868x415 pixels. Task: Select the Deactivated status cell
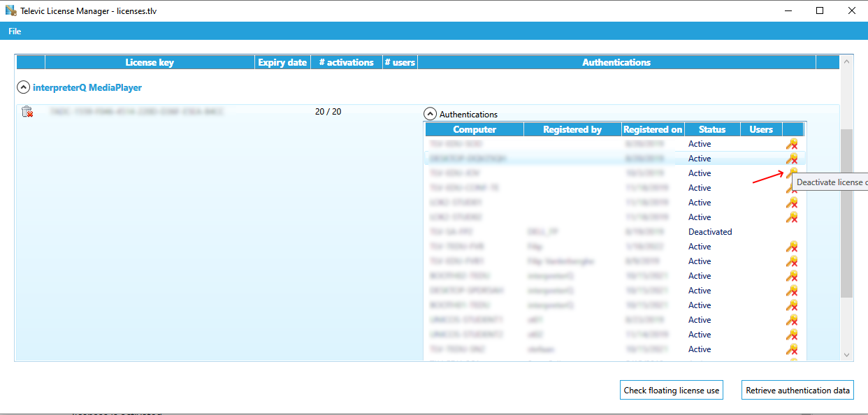710,232
